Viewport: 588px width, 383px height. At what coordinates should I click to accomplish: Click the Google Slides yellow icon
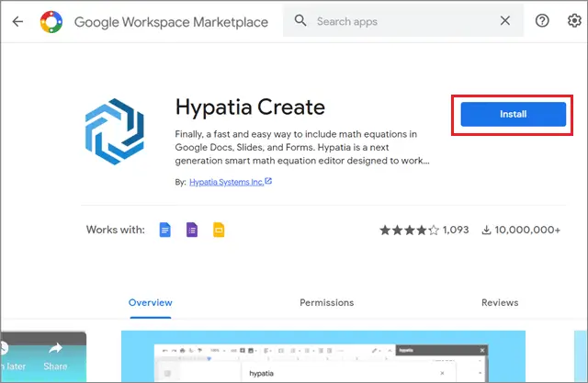[x=219, y=230]
